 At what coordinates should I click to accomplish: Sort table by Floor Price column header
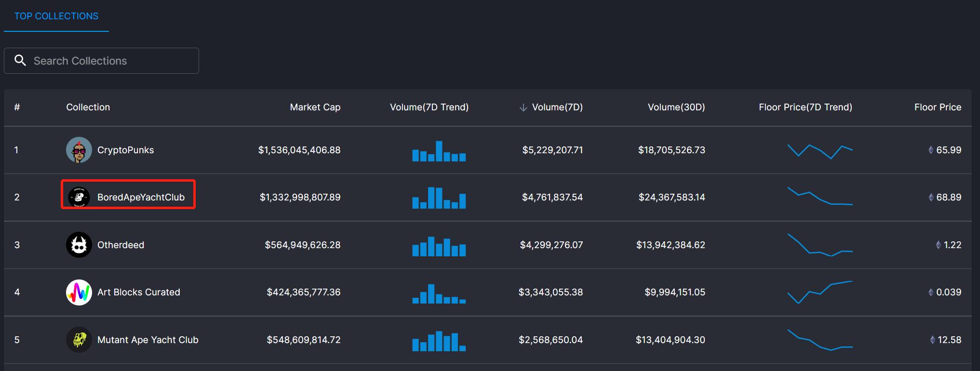[x=937, y=107]
